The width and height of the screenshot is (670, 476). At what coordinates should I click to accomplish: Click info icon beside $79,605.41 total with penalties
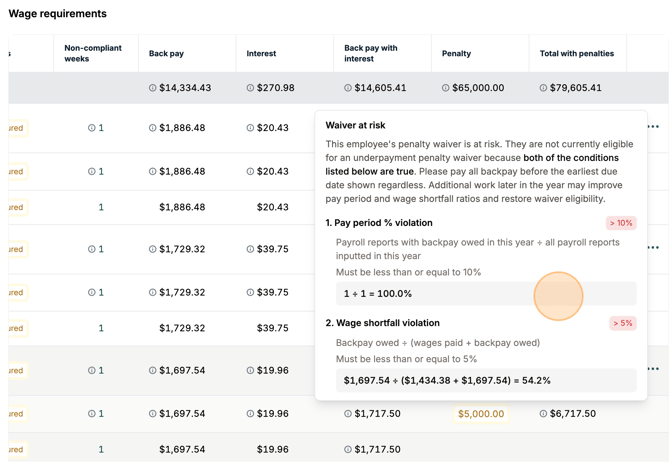[x=543, y=88]
